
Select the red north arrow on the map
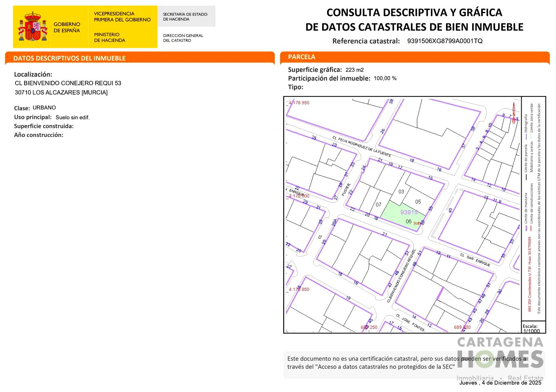[x=514, y=111]
